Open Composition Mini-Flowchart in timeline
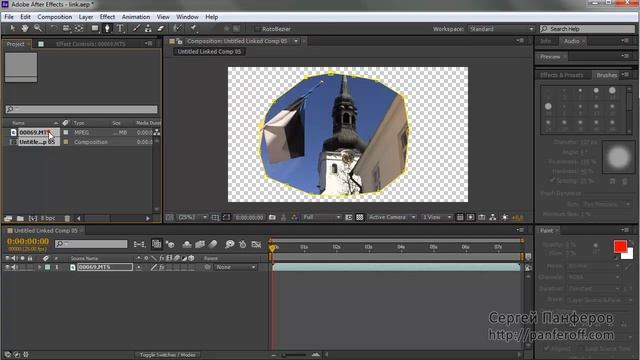This screenshot has height=360, width=640. [x=139, y=244]
